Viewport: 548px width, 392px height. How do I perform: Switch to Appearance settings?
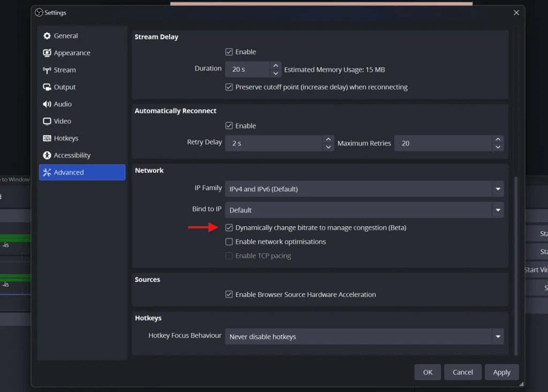[82, 53]
